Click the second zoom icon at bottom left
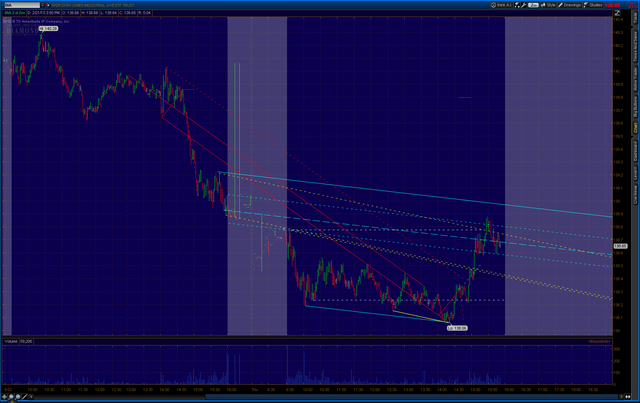This screenshot has height=403, width=640. [x=11, y=396]
